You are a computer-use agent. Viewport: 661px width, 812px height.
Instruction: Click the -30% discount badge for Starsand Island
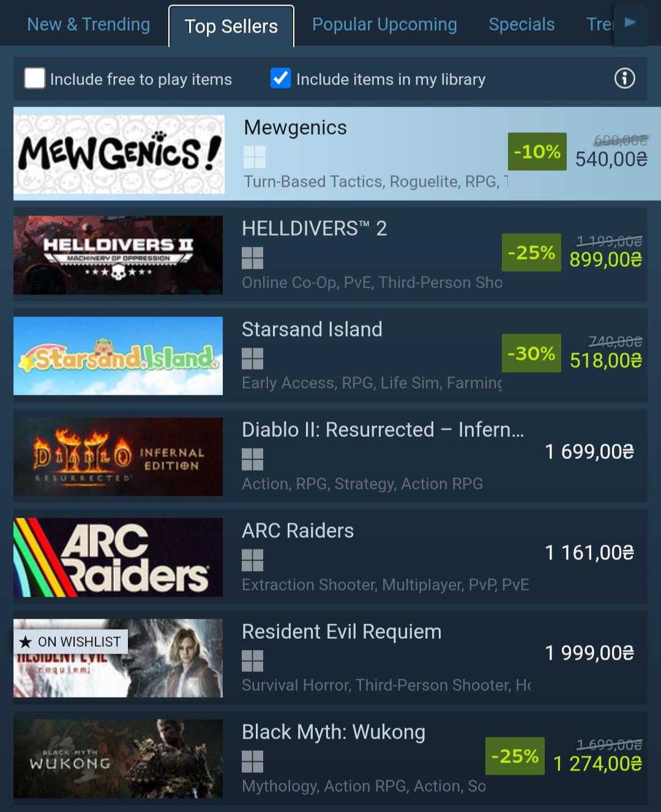531,353
